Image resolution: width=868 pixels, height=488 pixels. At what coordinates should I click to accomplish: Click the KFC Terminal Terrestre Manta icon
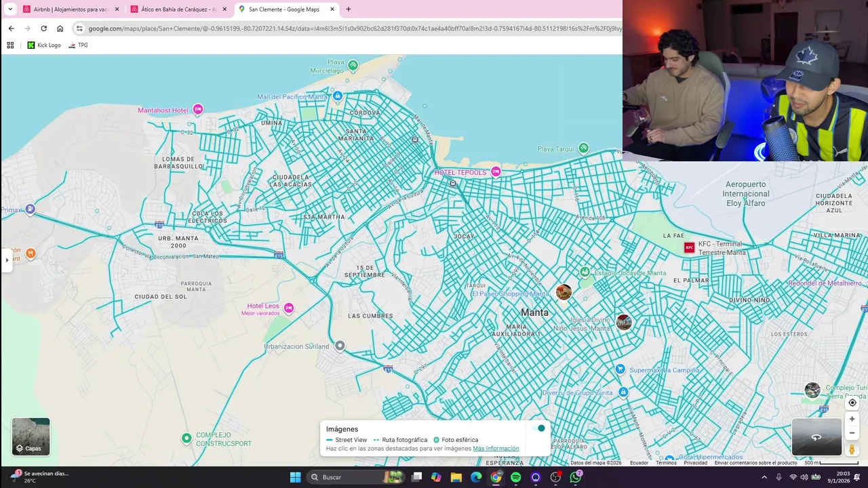pos(690,247)
